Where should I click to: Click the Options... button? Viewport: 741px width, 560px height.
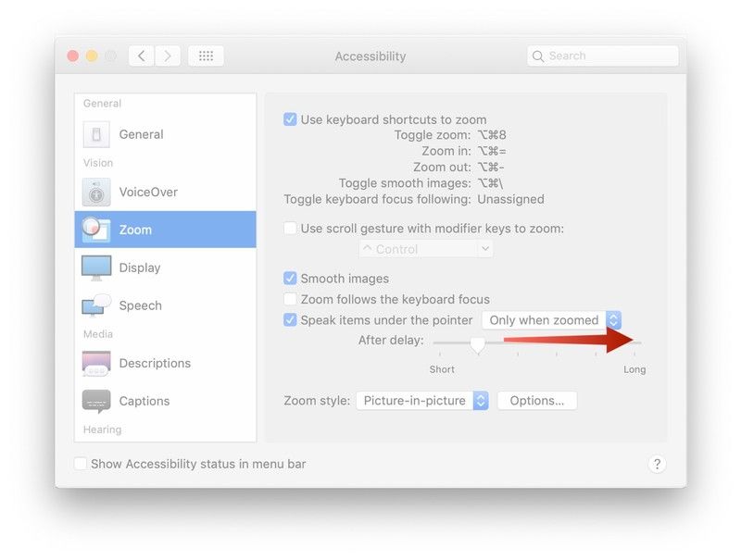(x=537, y=401)
